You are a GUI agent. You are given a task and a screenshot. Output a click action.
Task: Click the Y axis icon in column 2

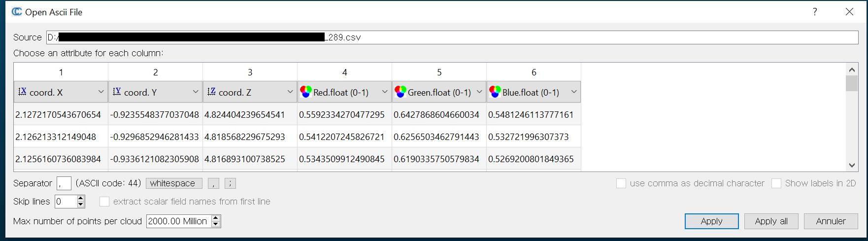pyautogui.click(x=117, y=92)
